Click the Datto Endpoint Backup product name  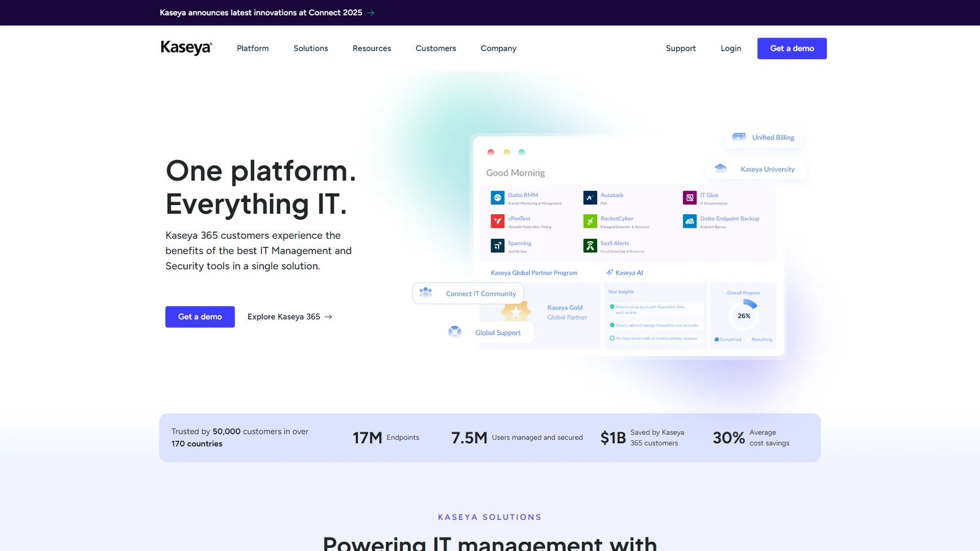tap(729, 219)
